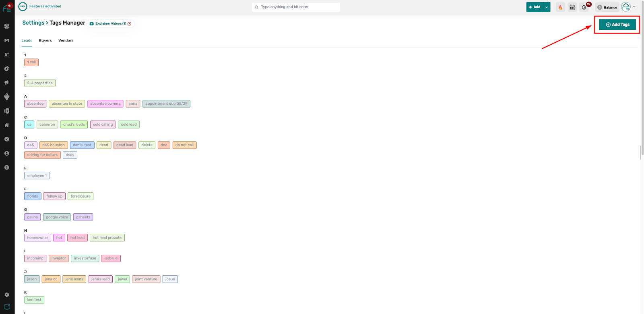This screenshot has height=314, width=644.
Task: Click the 'google voice' tag
Action: coord(57,217)
